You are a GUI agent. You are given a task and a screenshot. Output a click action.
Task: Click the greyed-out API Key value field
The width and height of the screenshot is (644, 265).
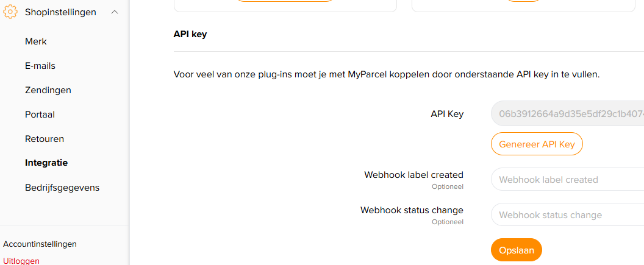[567, 113]
